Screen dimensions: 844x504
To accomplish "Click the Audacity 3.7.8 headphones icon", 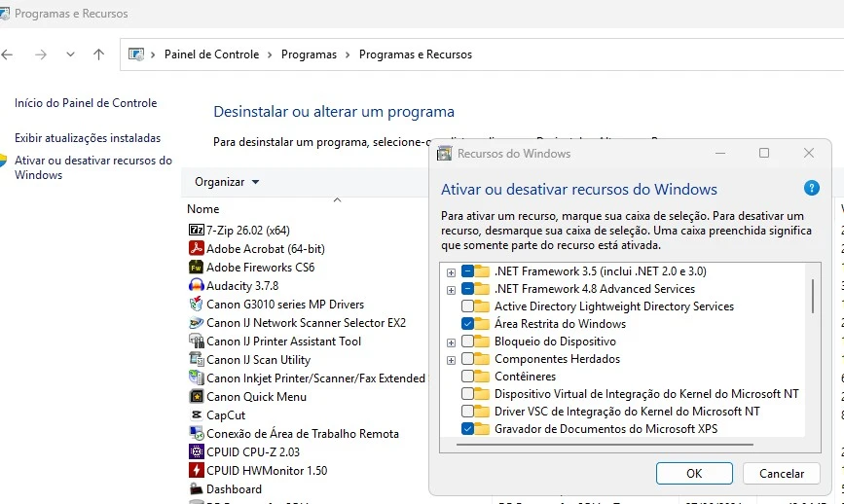I will pos(196,286).
